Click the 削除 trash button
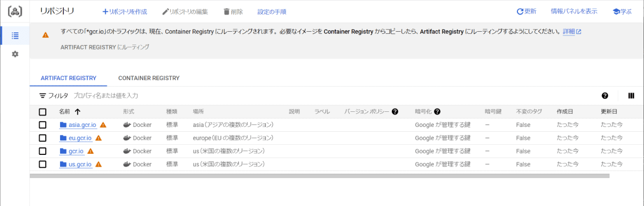Viewport: 644px width, 206px height. click(x=233, y=11)
